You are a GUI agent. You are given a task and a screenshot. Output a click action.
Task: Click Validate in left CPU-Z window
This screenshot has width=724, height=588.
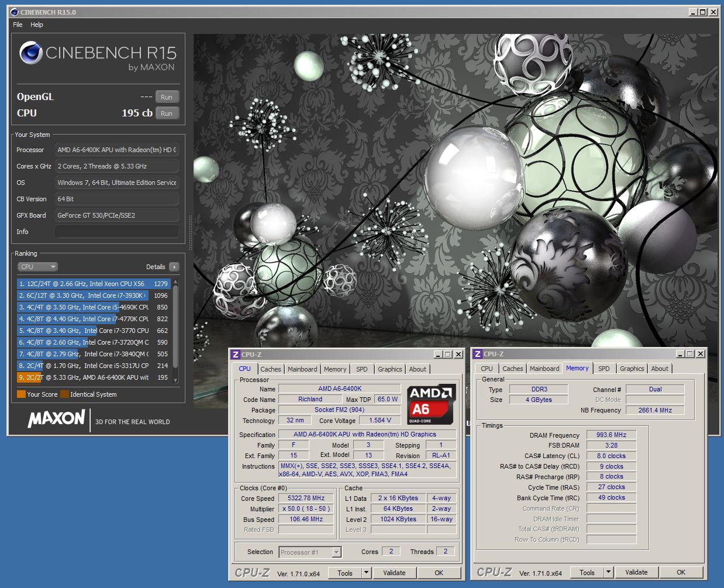394,573
